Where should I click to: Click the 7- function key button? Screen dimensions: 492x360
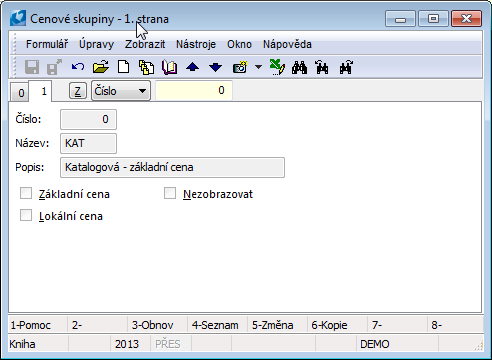[397, 325]
